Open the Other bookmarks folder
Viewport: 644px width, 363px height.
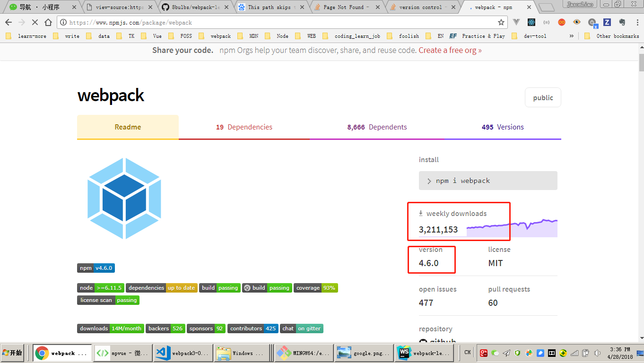tap(612, 36)
